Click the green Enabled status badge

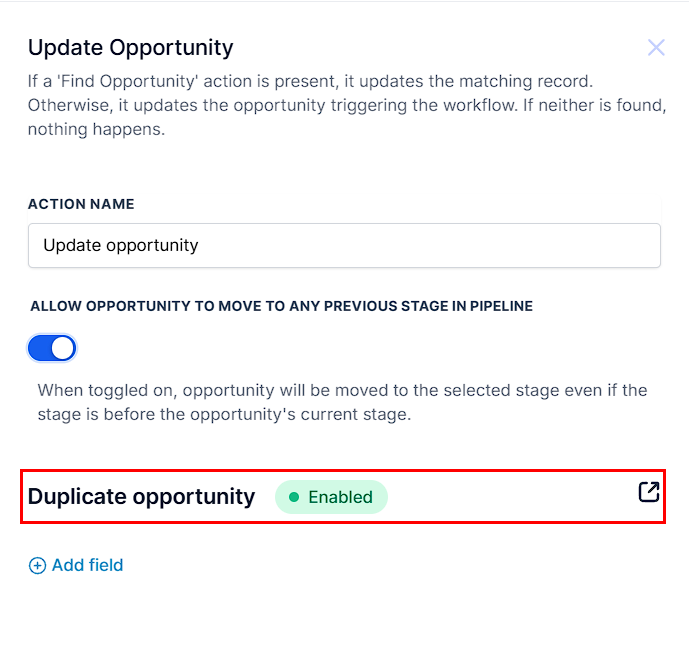[331, 497]
